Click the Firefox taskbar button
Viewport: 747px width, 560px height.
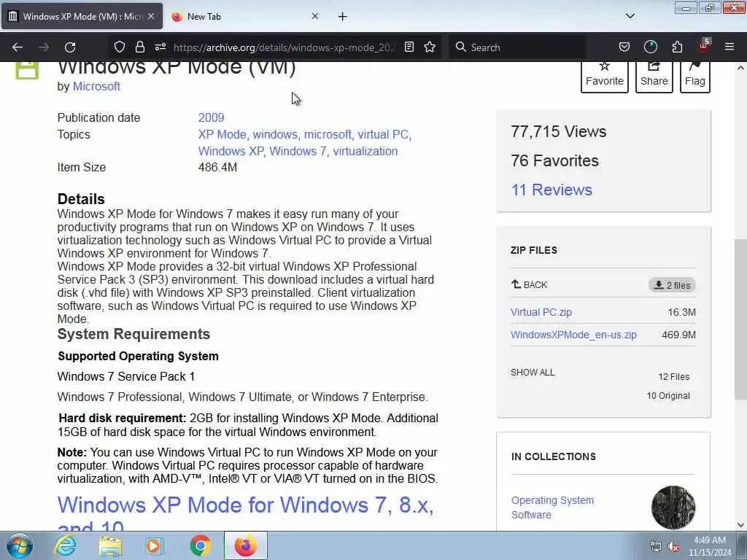[x=245, y=545]
